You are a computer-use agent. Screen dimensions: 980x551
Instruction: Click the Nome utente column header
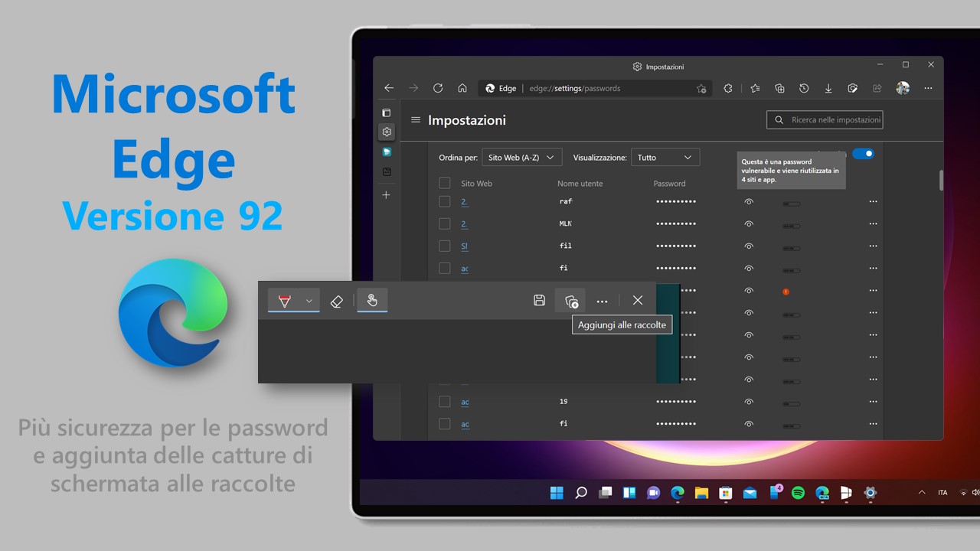[580, 184]
